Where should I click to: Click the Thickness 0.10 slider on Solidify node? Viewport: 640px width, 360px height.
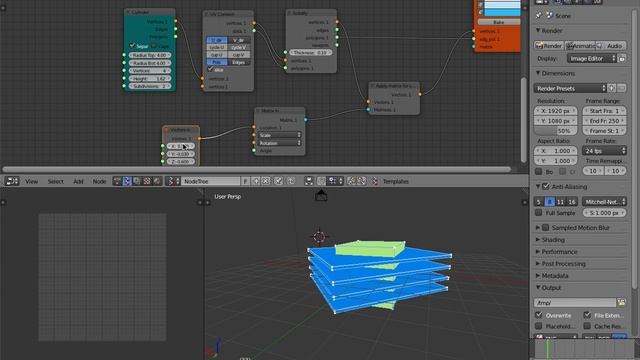(x=310, y=53)
